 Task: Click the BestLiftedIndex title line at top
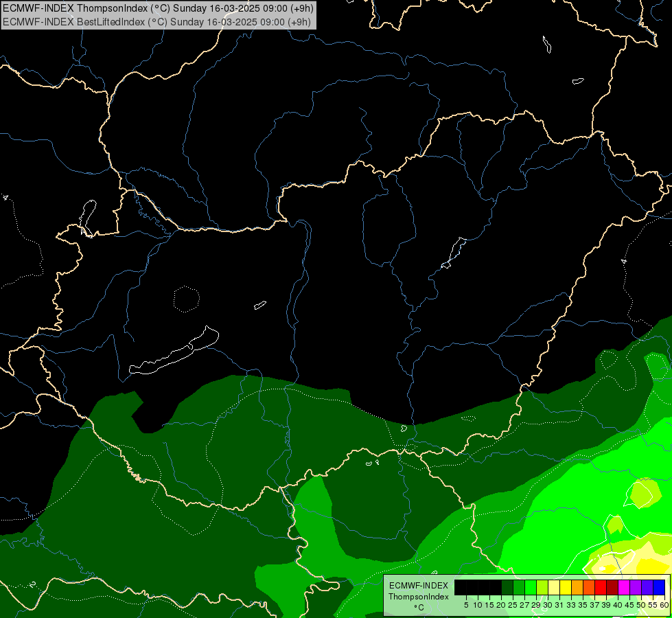(157, 21)
